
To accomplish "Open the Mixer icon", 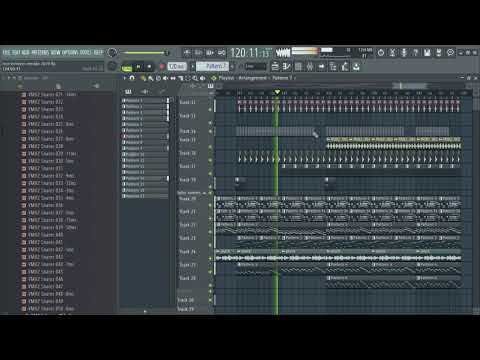I will coord(310,67).
